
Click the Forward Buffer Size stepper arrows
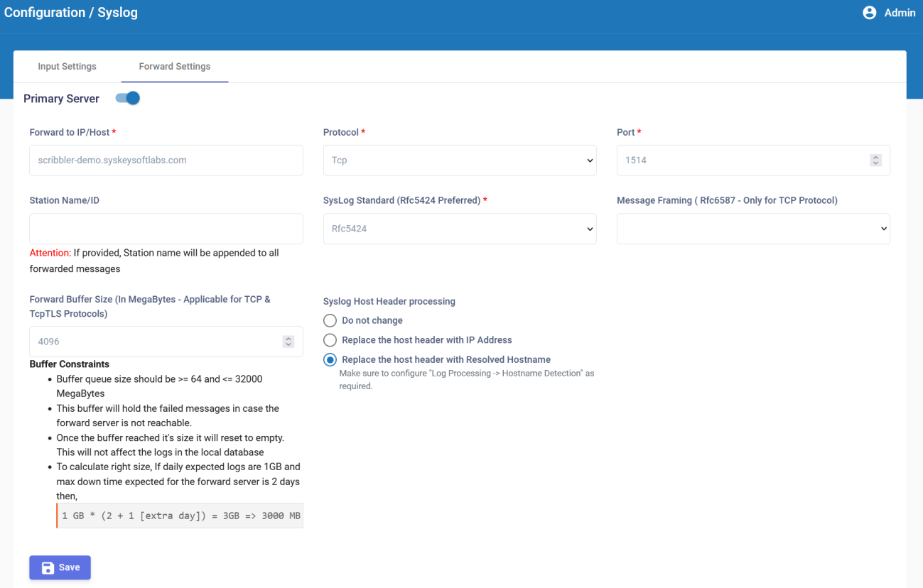288,342
